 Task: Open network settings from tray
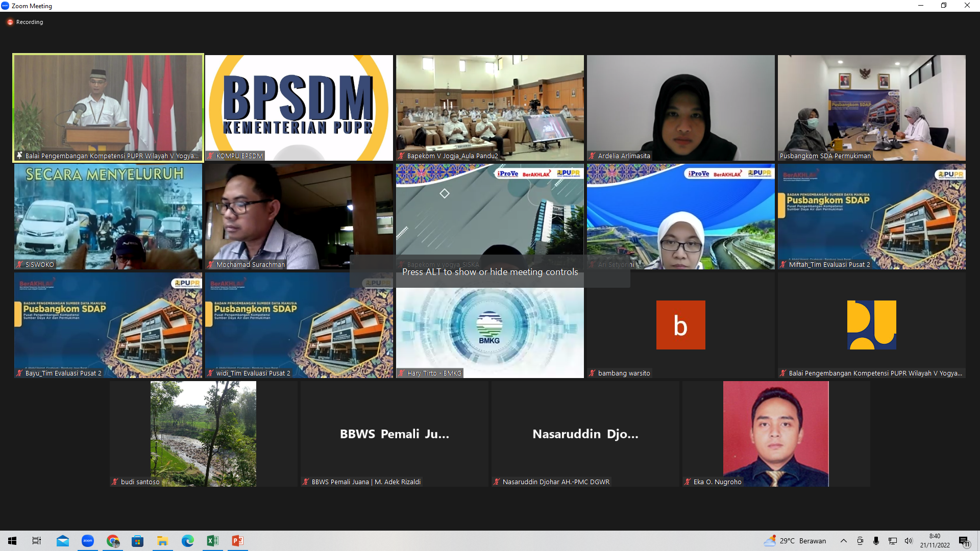point(893,541)
